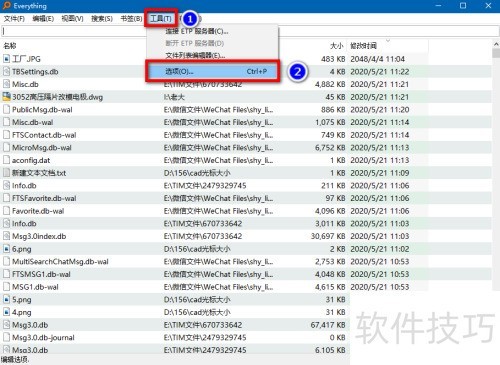Sort by the 修改时间 column header
Viewport: 500px width, 365px height.
tap(363, 46)
